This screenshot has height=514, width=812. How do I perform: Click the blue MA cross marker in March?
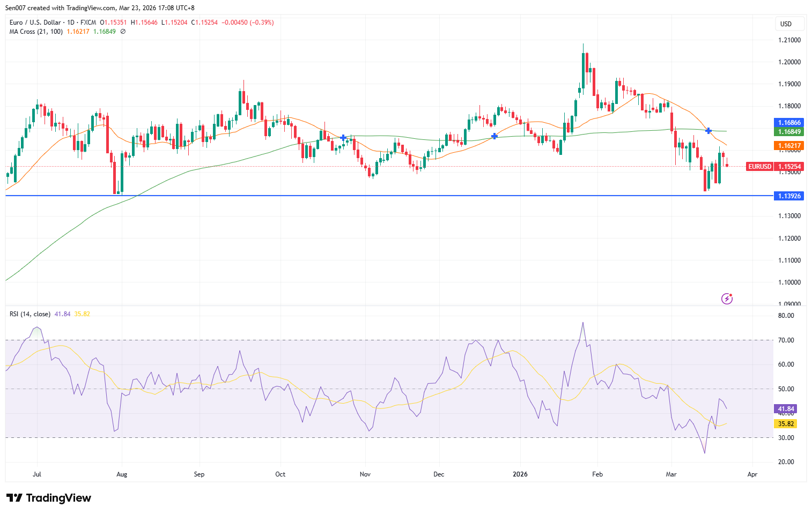coord(708,131)
